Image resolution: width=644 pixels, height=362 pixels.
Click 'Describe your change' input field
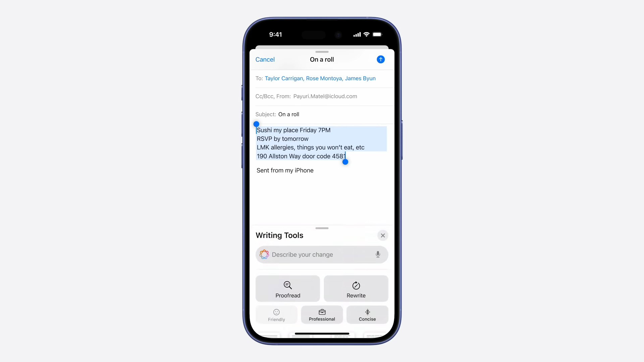(322, 254)
